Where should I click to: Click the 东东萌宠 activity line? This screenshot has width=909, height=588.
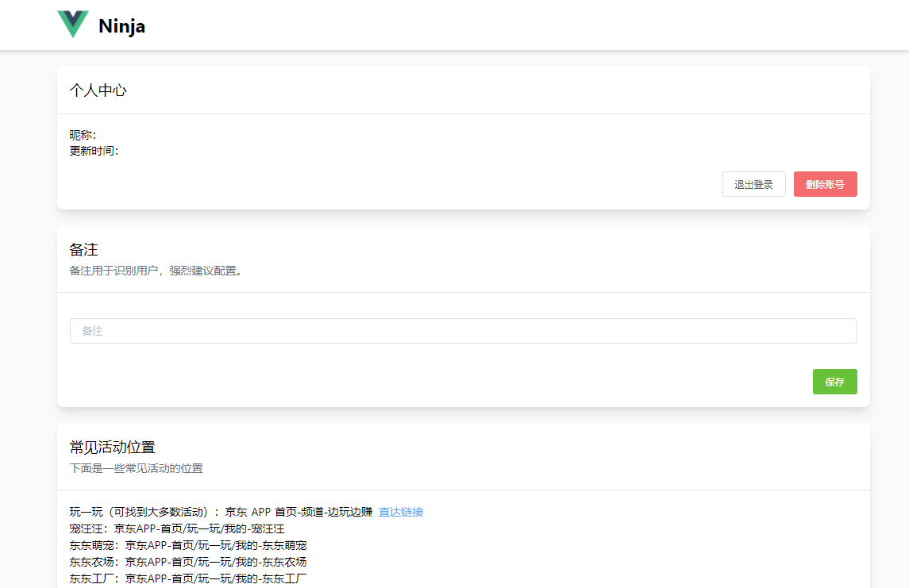[188, 546]
